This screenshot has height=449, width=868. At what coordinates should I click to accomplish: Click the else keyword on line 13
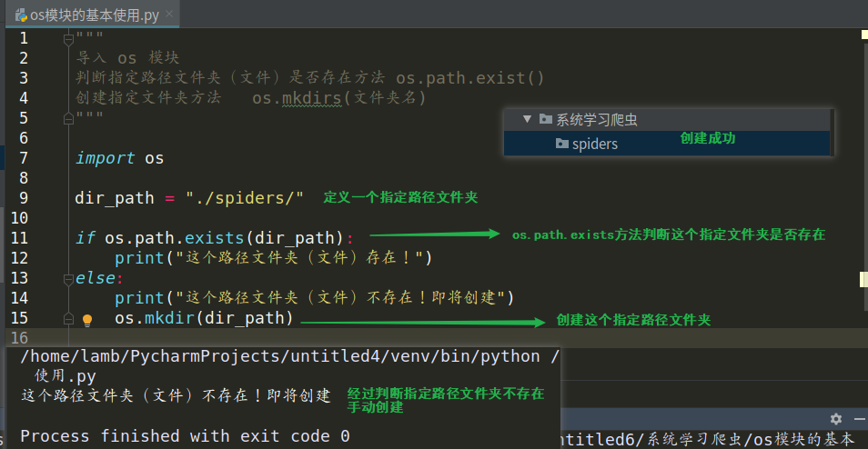[95, 278]
